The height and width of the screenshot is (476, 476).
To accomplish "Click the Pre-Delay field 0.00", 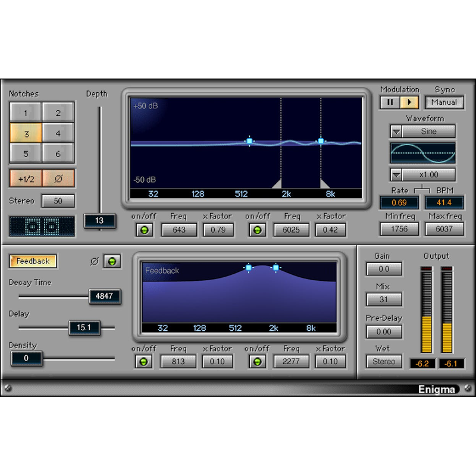I will (384, 332).
